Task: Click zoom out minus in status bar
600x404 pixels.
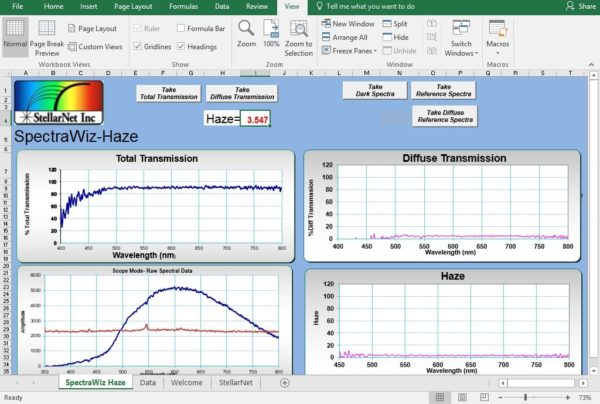Action: pyautogui.click(x=500, y=397)
